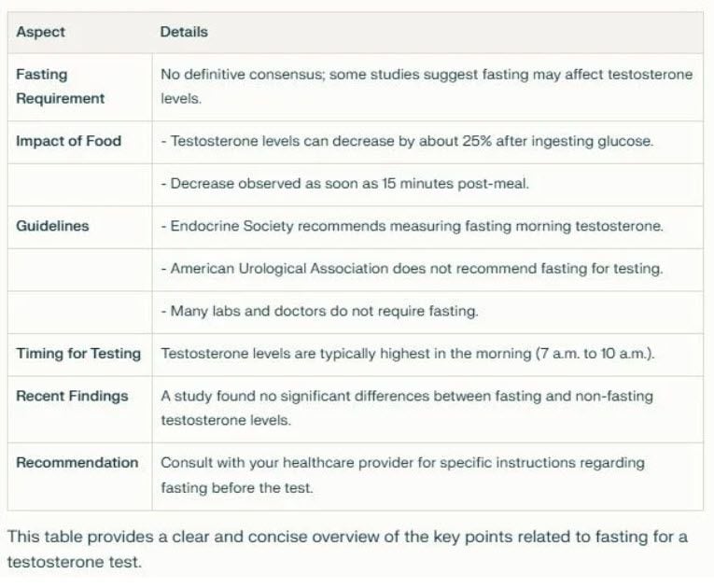
Task: Select the Fasting Requirement row label
Action: (x=60, y=87)
